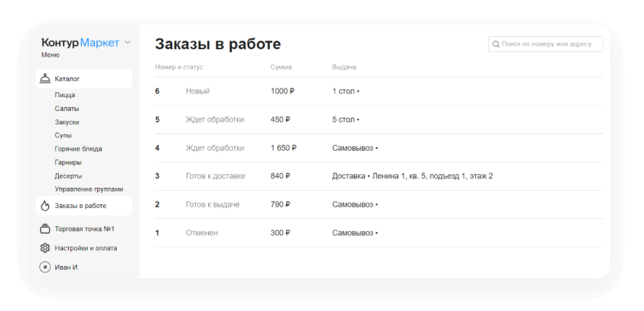
Task: Click the Меню label under the logo
Action: [51, 55]
